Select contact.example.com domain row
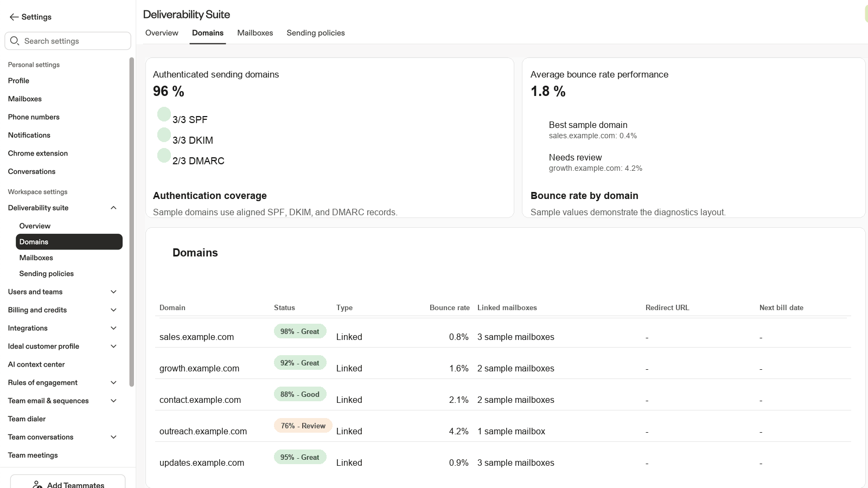Viewport: 868px width, 488px height. click(x=503, y=395)
